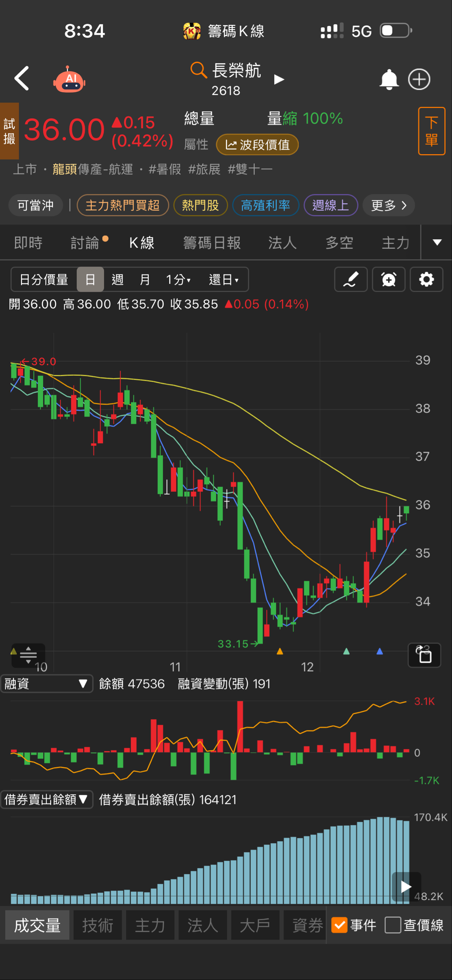Switch to the 即時 tab
Screen dimensions: 452x980
click(x=28, y=243)
